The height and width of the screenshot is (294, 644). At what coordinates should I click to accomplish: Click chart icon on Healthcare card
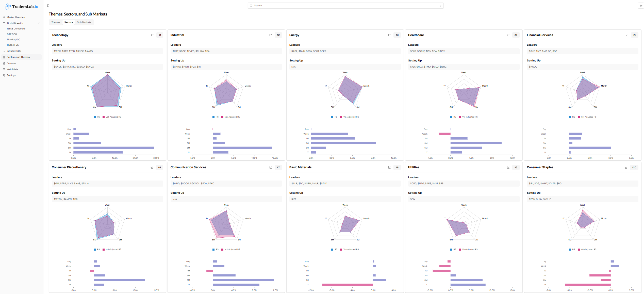click(x=508, y=35)
